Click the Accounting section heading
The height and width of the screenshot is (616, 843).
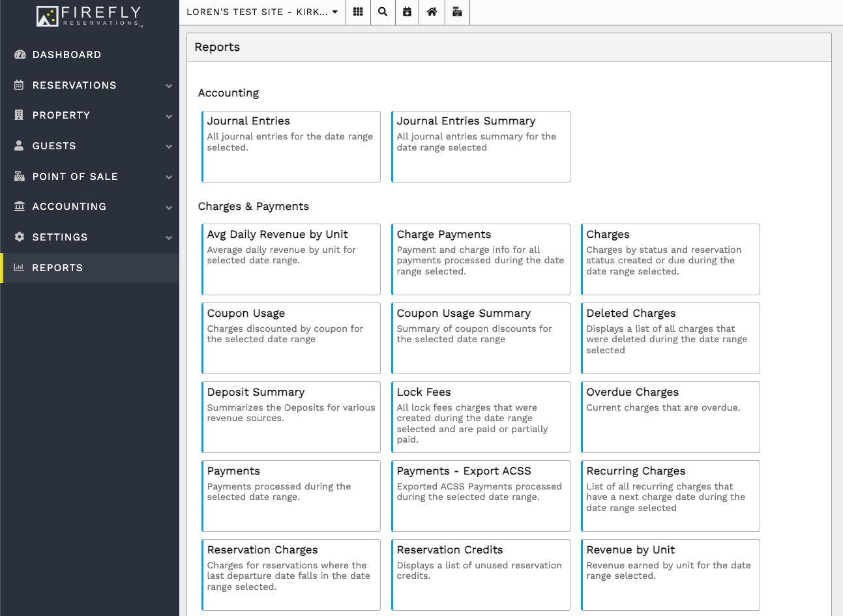point(228,93)
